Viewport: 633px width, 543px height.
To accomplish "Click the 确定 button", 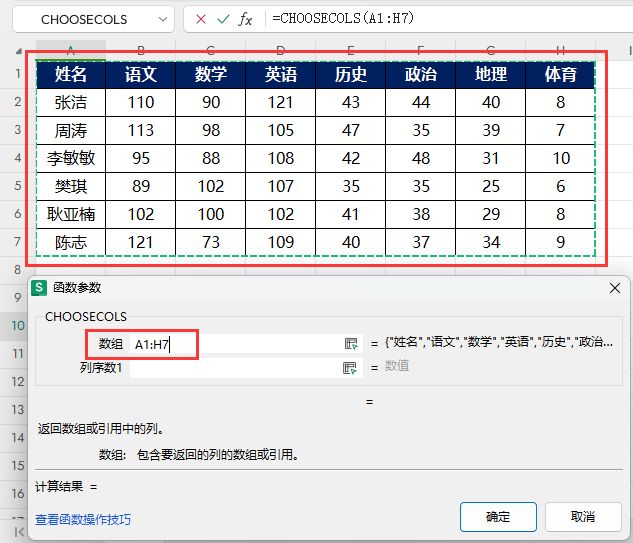I will click(x=498, y=517).
